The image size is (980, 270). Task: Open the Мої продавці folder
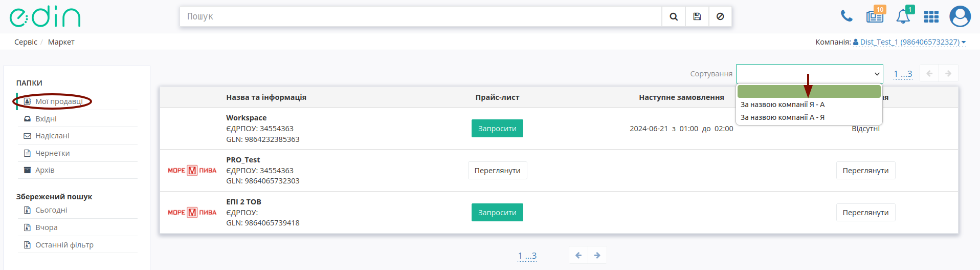click(x=59, y=101)
